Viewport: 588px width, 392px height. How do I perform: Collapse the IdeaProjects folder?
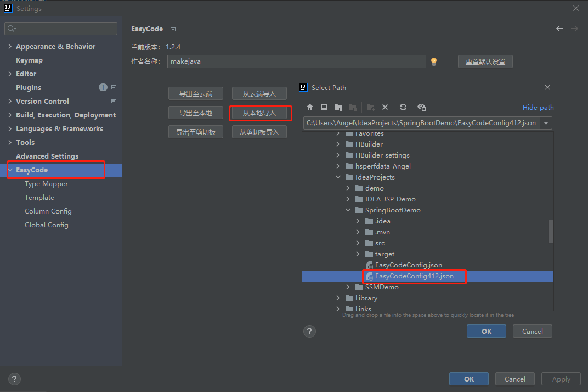pyautogui.click(x=338, y=177)
